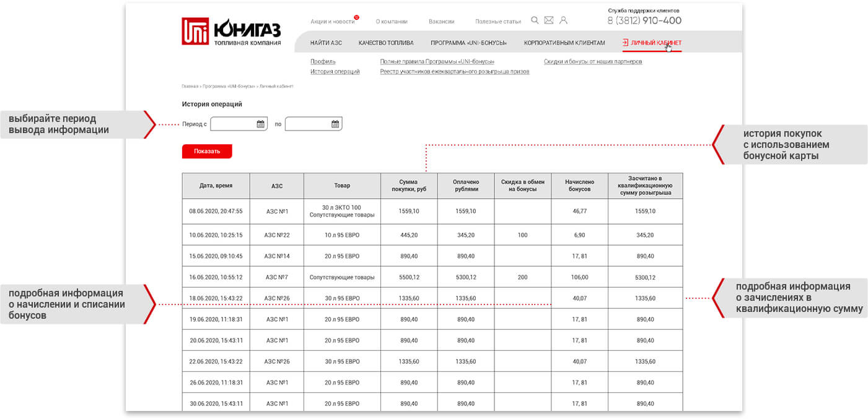Image resolution: width=868 pixels, height=419 pixels.
Task: Open the Вакансии menu item
Action: (x=442, y=22)
